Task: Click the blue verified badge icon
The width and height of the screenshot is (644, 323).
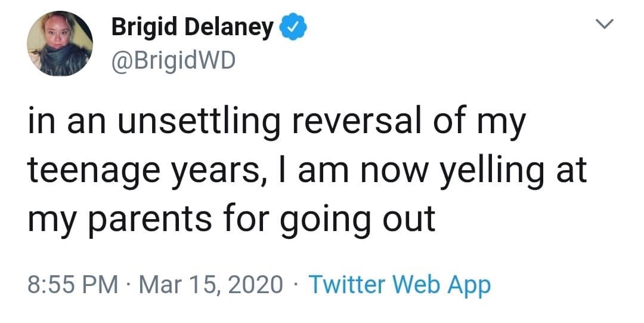Action: pyautogui.click(x=292, y=27)
